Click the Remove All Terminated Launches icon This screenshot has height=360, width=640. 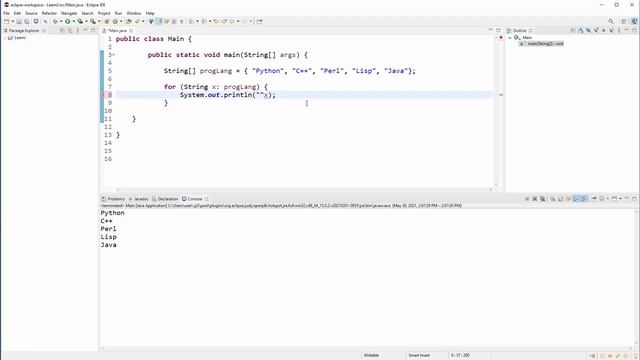(x=542, y=199)
